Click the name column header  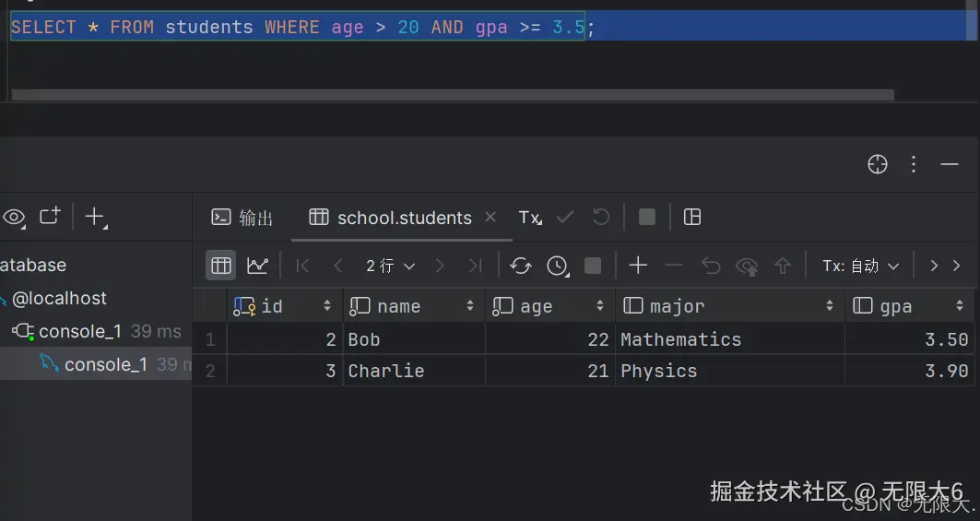coord(414,306)
